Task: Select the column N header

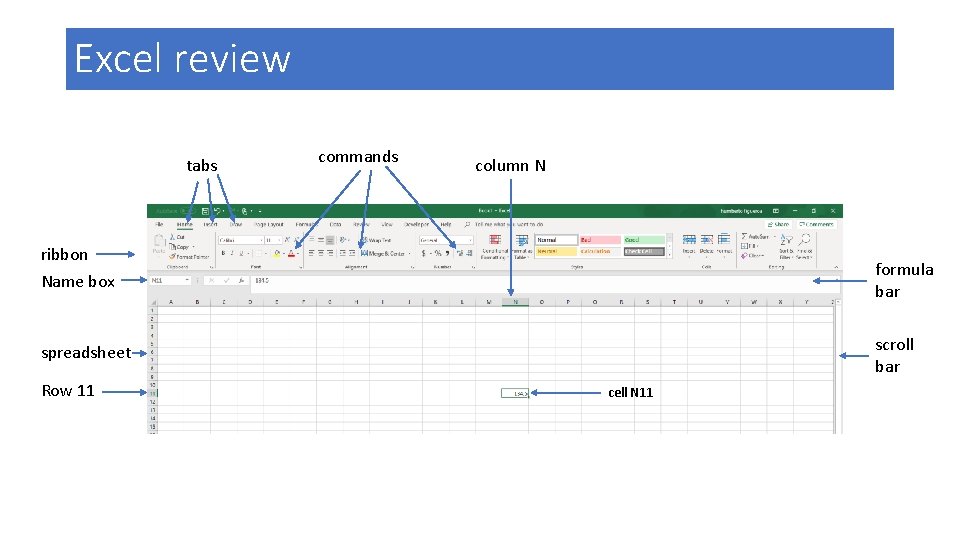Action: [x=516, y=302]
